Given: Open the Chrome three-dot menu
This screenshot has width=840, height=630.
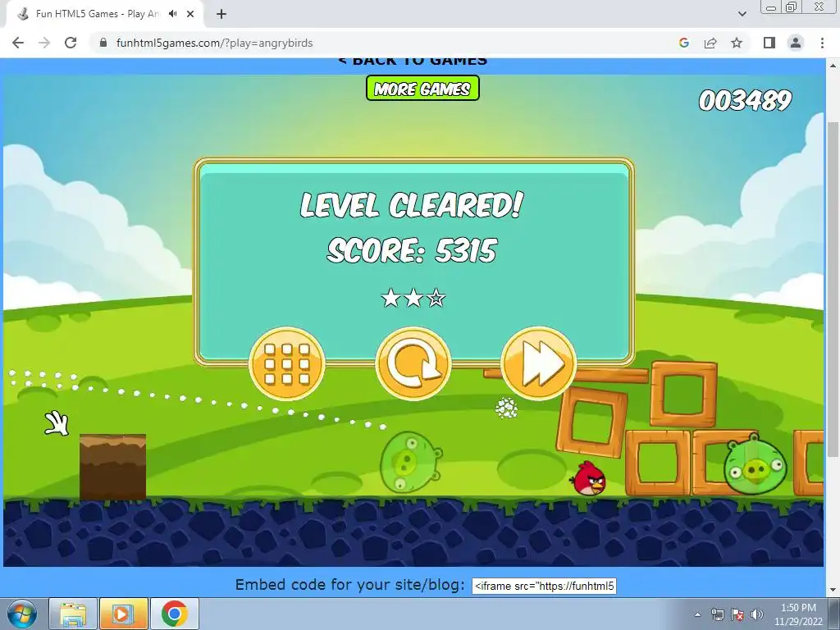Looking at the screenshot, I should tap(822, 43).
